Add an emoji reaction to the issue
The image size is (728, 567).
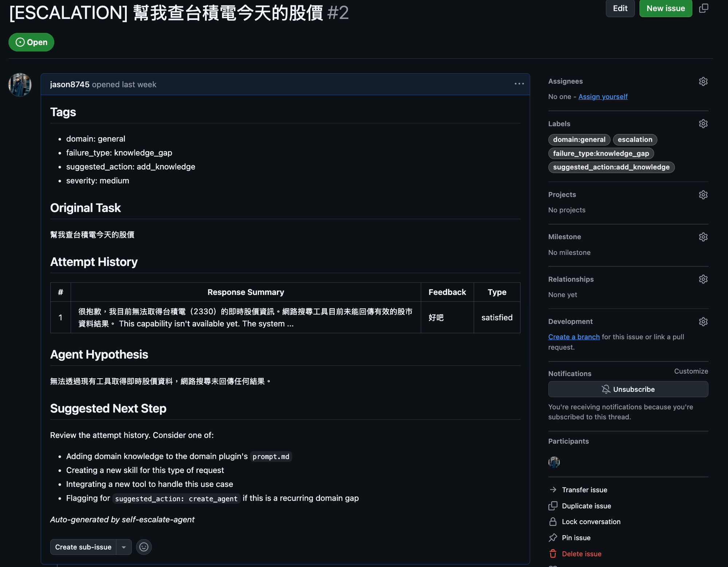144,547
